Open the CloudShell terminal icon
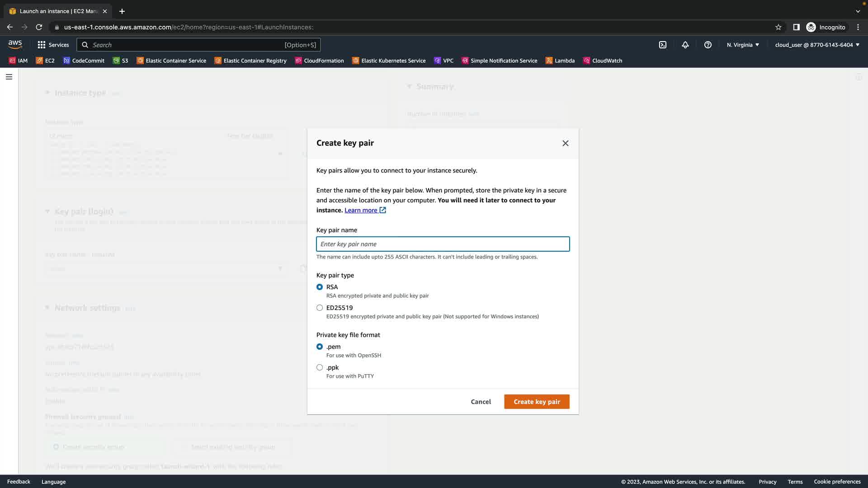Viewport: 868px width, 488px height. click(662, 45)
